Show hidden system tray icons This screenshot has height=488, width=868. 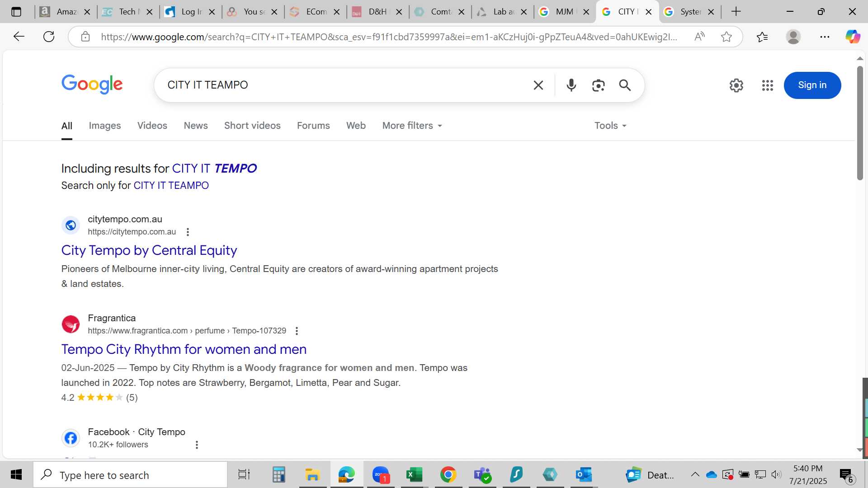[695, 474]
